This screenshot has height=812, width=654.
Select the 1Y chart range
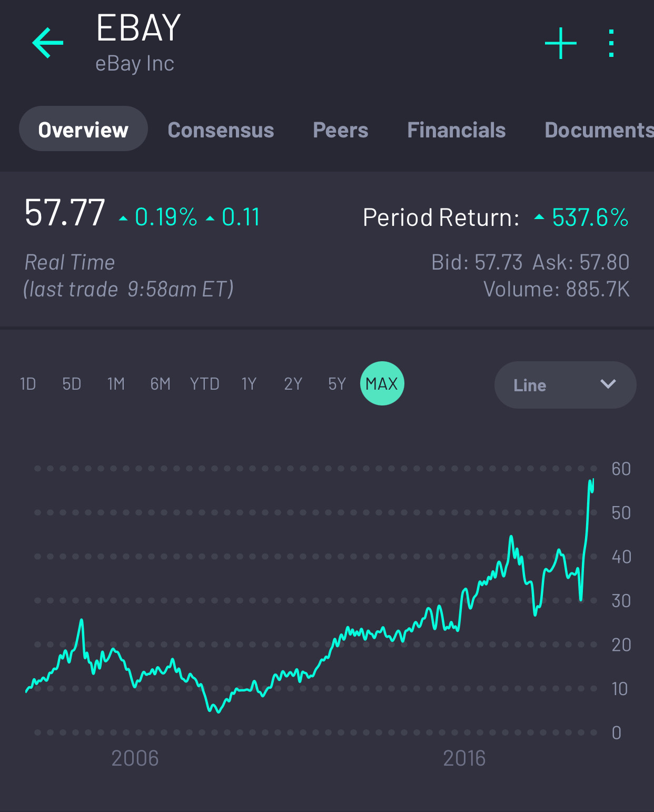point(249,384)
